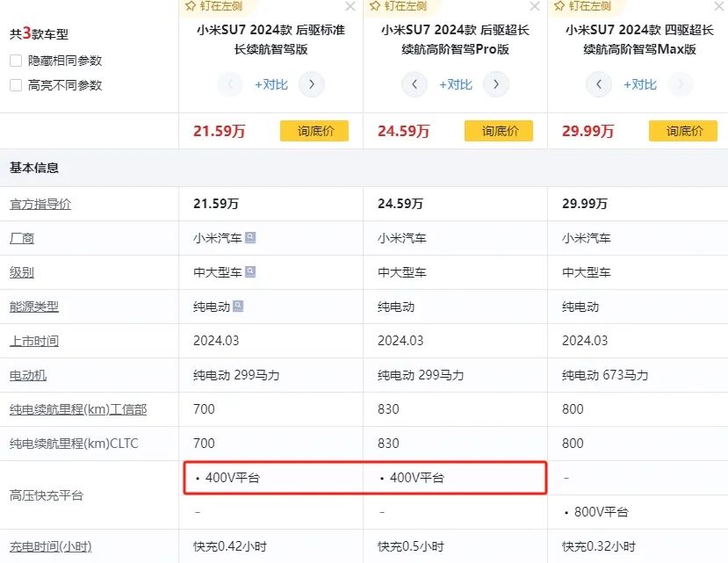Move Pro版 column right arrow
728x563 pixels.
pos(496,84)
